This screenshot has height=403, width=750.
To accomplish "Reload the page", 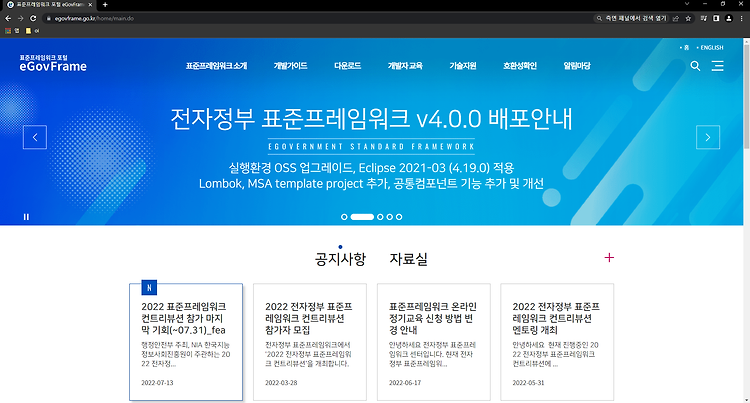I will tap(33, 18).
